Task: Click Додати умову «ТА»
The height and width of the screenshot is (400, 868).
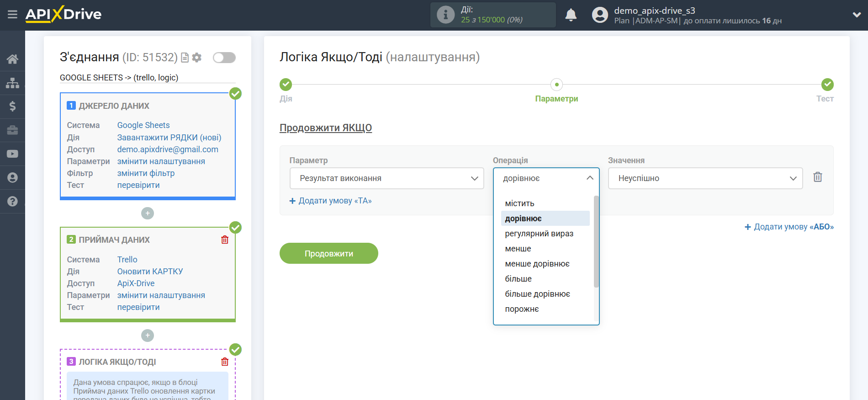Action: point(331,201)
